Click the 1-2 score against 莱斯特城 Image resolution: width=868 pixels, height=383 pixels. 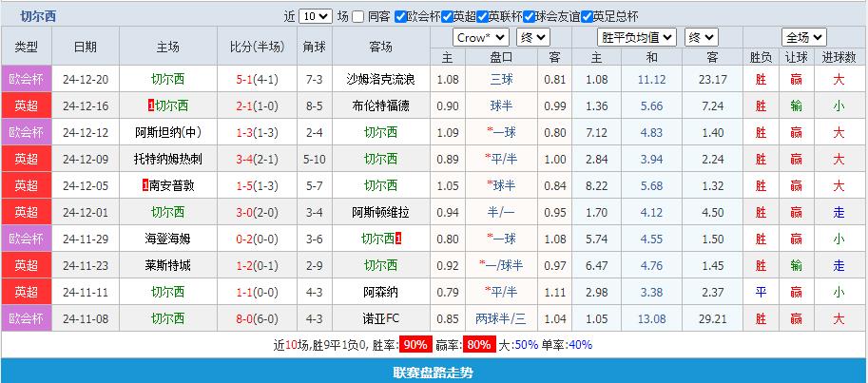[244, 266]
